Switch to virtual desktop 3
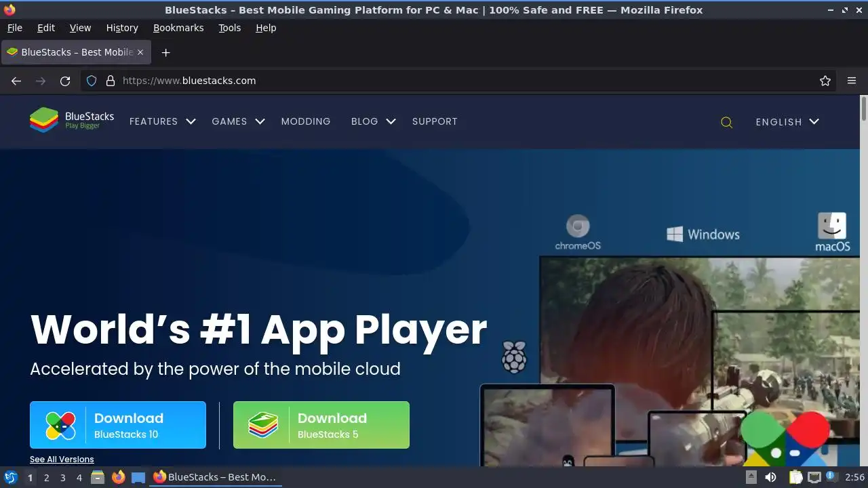The width and height of the screenshot is (868, 488). [x=62, y=478]
